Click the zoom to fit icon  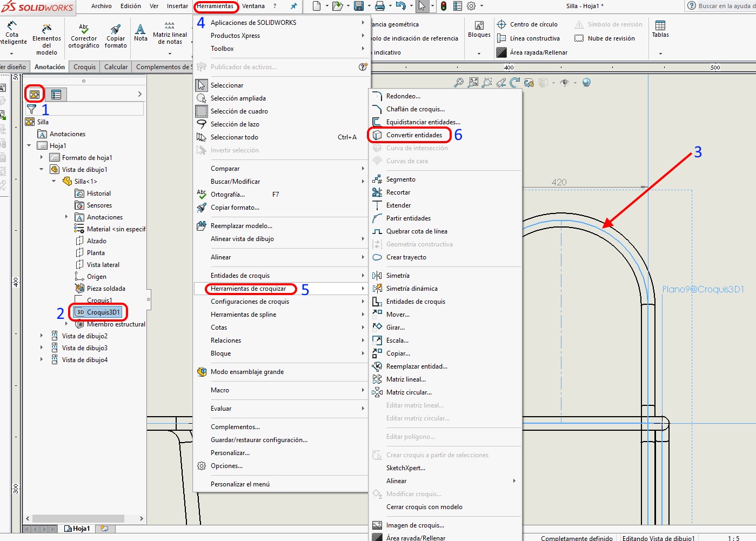pos(473,82)
